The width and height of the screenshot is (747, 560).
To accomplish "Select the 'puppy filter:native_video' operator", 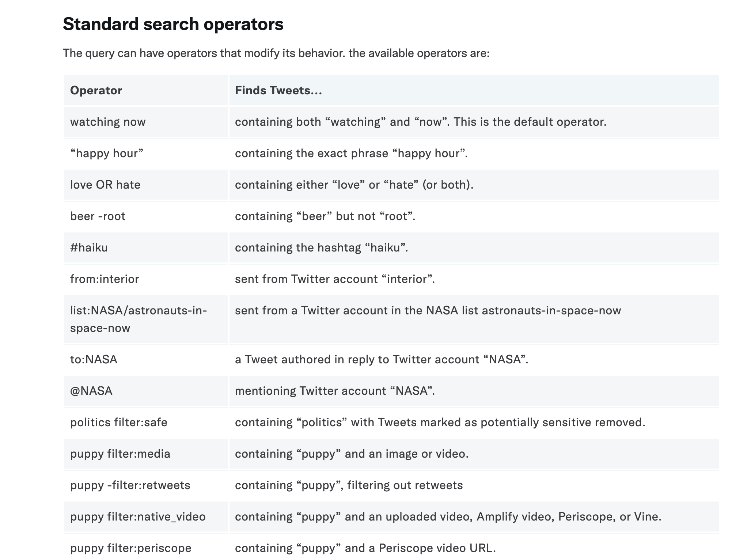I will tap(138, 517).
